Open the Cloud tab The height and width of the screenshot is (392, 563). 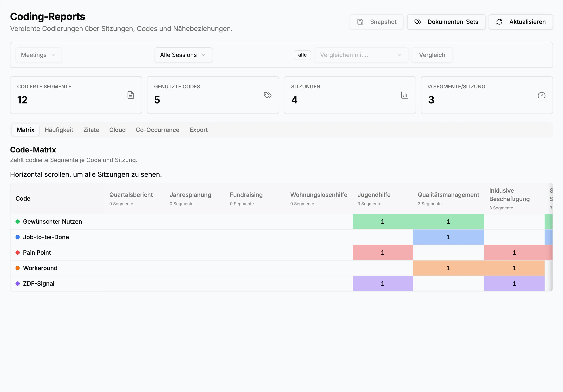click(118, 130)
